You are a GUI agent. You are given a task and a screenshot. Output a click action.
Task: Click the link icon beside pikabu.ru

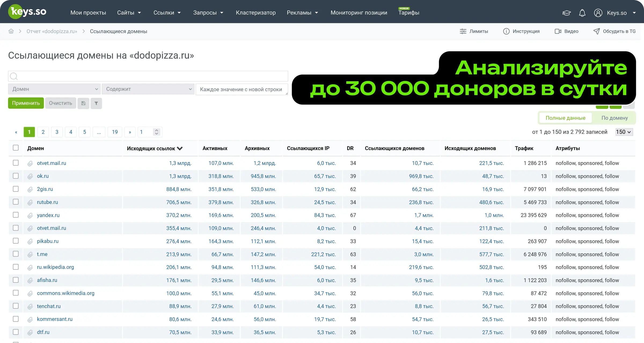(30, 241)
